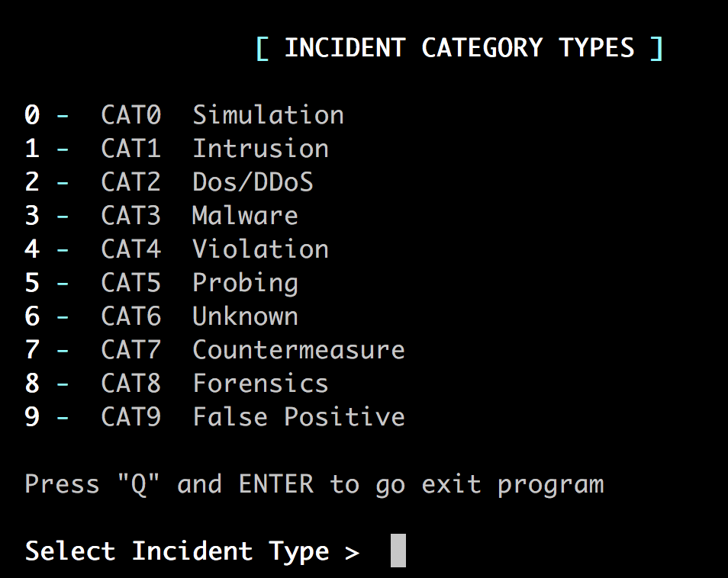This screenshot has width=728, height=578.
Task: Click the CAT0 Simulation menu entry
Action: click(x=185, y=114)
